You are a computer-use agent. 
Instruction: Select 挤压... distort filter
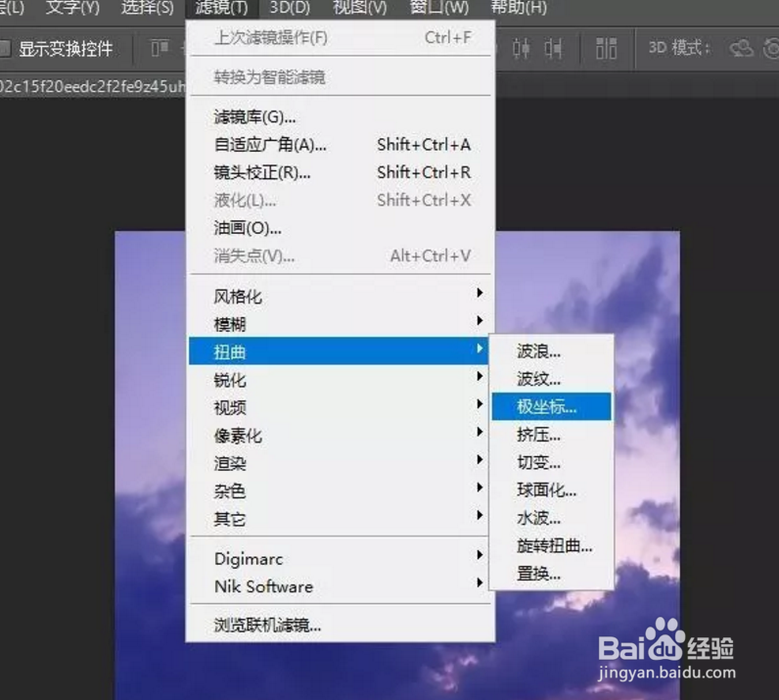coord(551,435)
